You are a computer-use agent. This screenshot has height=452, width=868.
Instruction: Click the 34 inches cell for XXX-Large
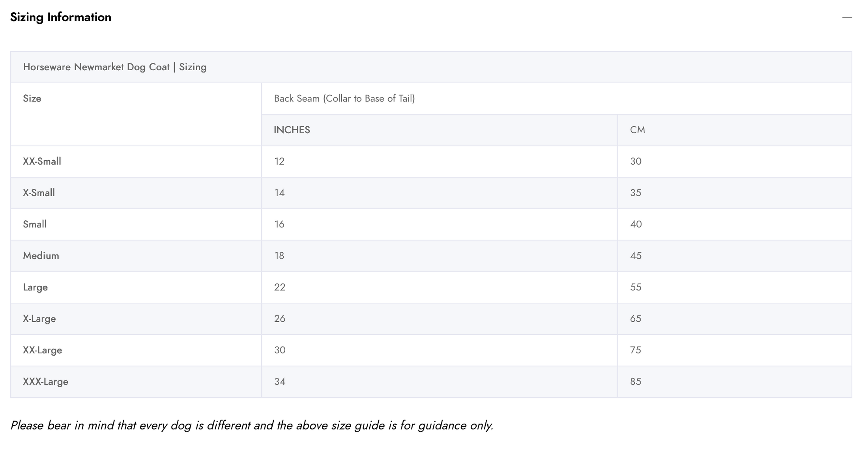(280, 382)
